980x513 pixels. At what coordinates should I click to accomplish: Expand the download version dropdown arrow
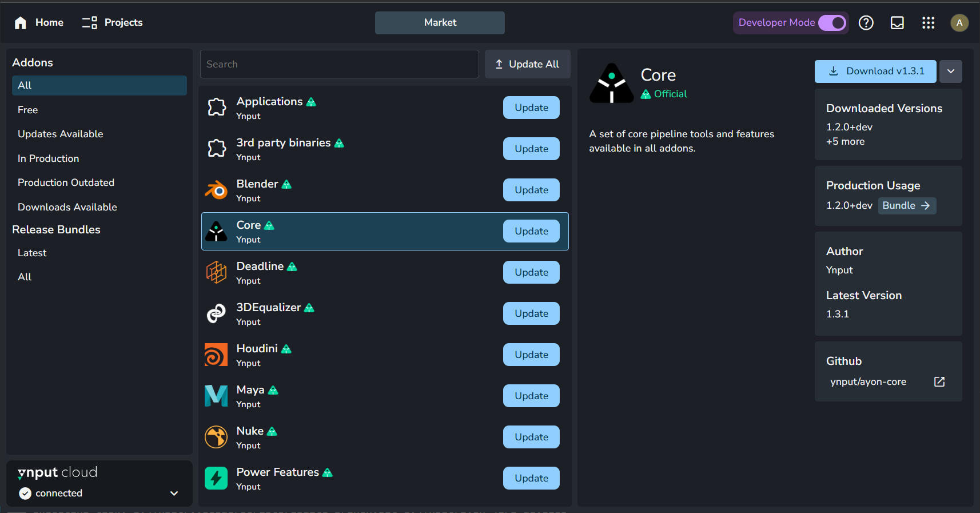[x=951, y=71]
